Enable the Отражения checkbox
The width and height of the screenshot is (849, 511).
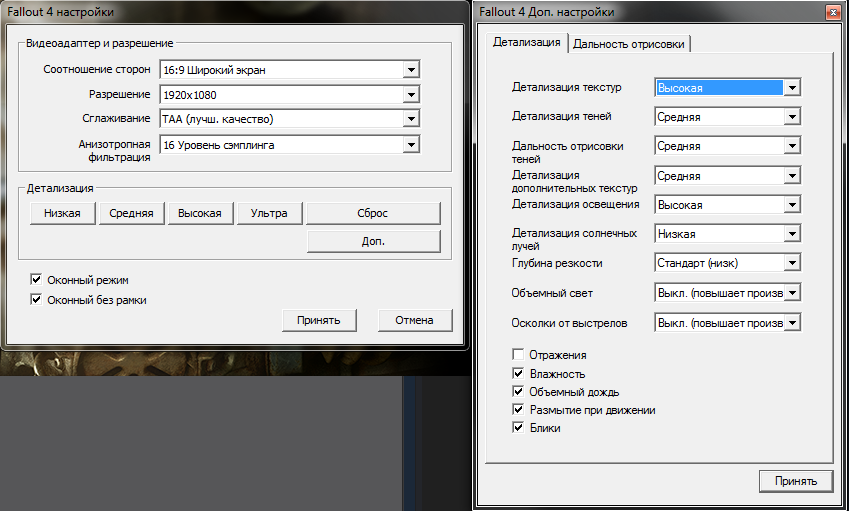(x=518, y=355)
